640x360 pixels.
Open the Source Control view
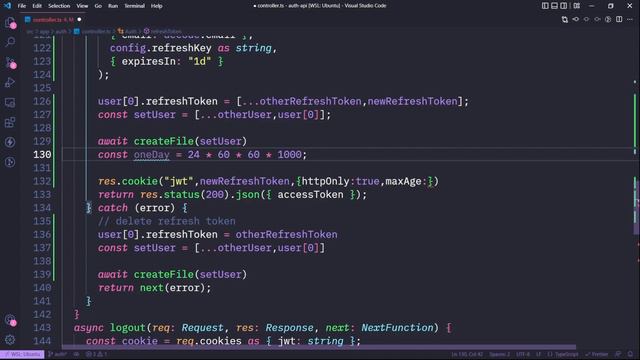coord(10,62)
